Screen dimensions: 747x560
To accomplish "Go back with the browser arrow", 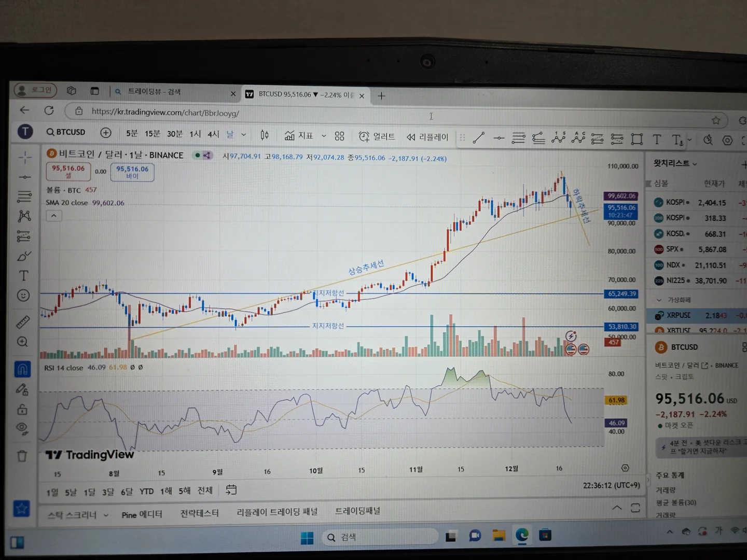I will 24,110.
